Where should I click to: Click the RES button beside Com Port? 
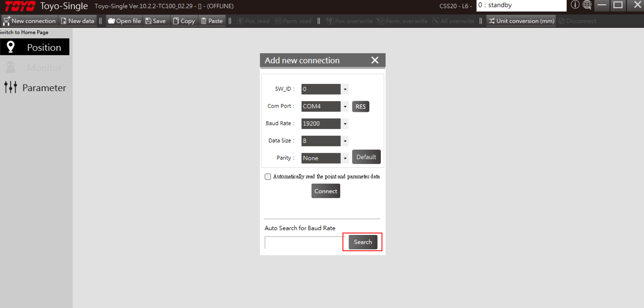(x=361, y=106)
